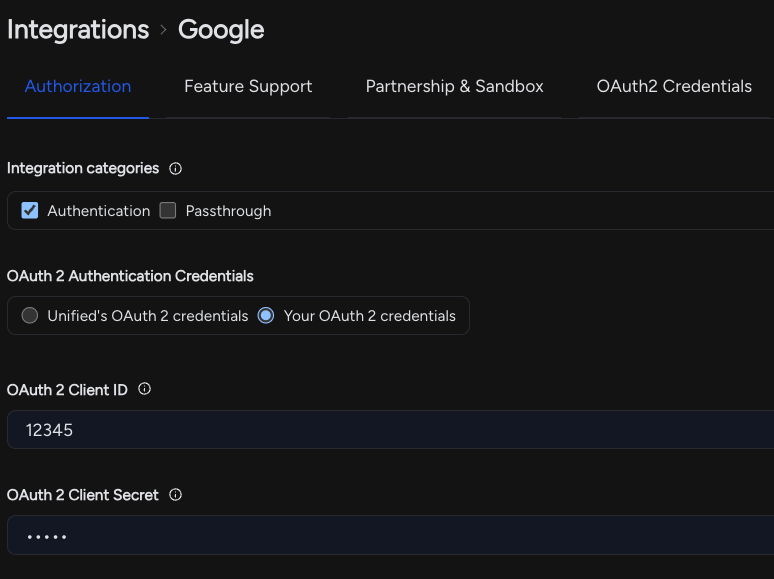The image size is (774, 579).
Task: Enable the Passthrough checkbox
Action: 168,211
